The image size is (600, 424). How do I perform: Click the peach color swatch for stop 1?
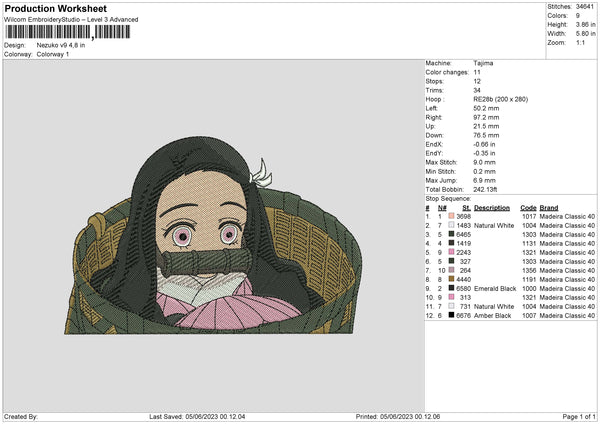pyautogui.click(x=452, y=216)
